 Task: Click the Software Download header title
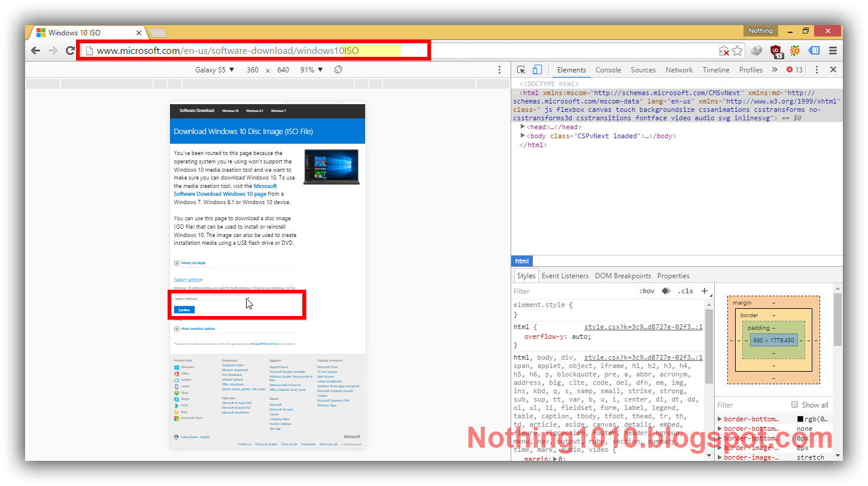[197, 111]
